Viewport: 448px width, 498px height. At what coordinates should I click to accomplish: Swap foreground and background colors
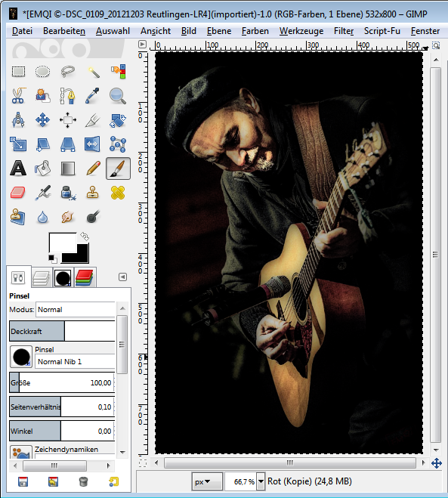pos(85,237)
